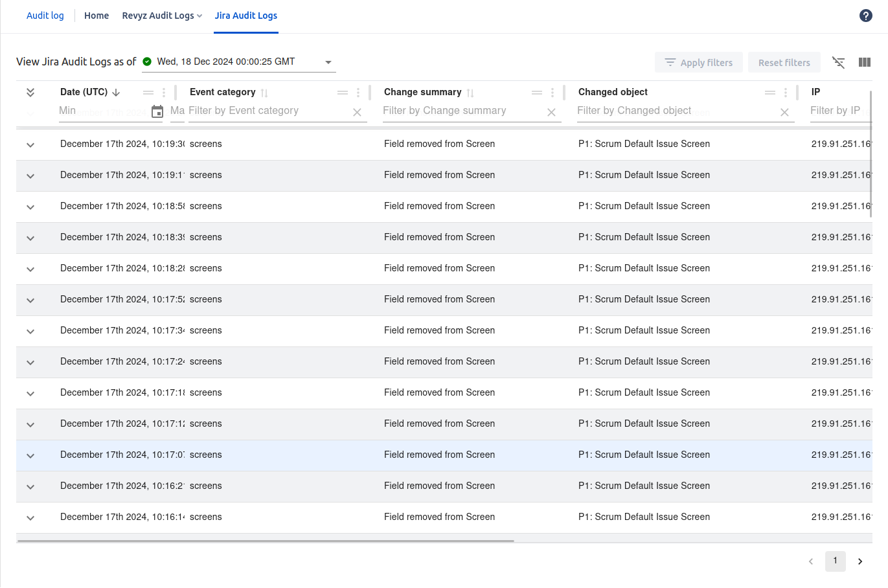Expand the 10:18:2 row
This screenshot has width=888, height=588.
click(30, 269)
